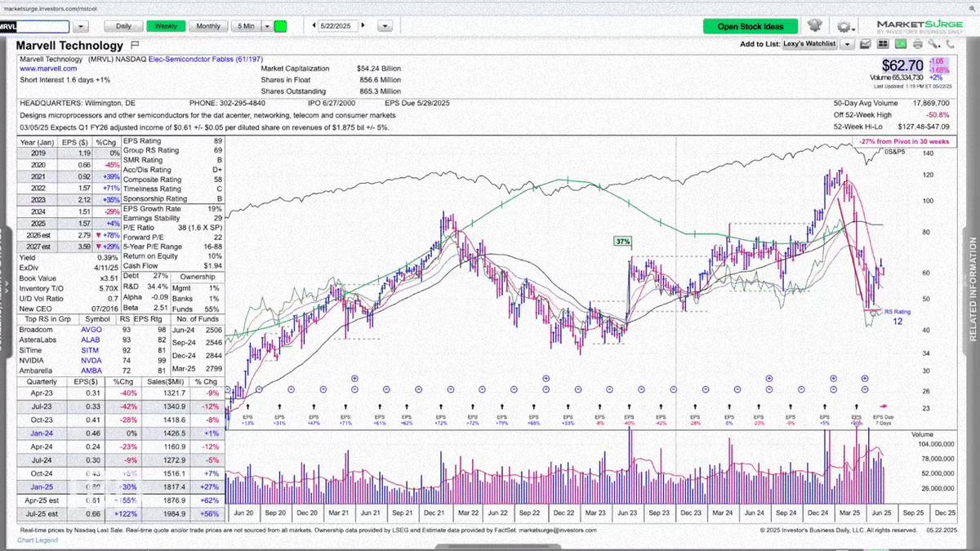Image resolution: width=980 pixels, height=551 pixels.
Task: Open the NVDA ticker link
Action: coord(91,360)
